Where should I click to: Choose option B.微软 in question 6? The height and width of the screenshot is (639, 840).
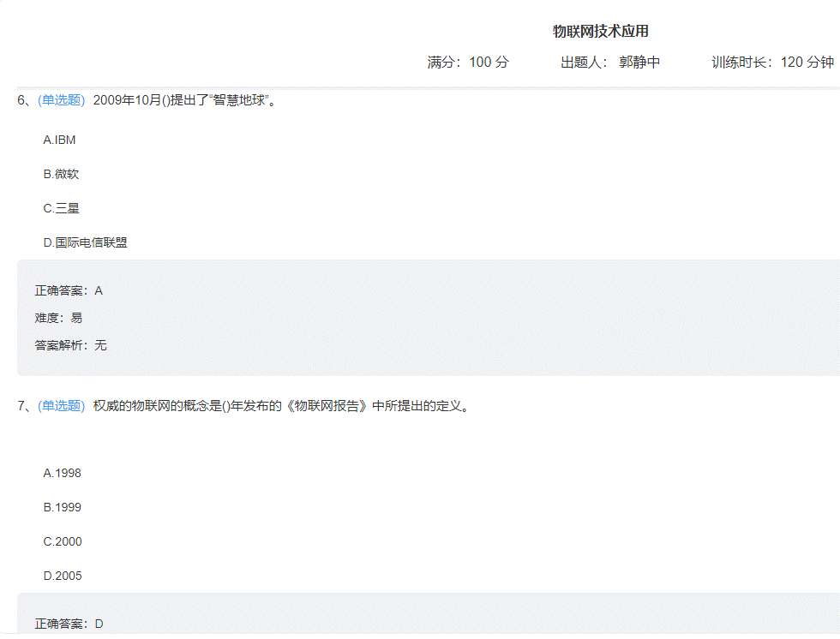point(61,174)
